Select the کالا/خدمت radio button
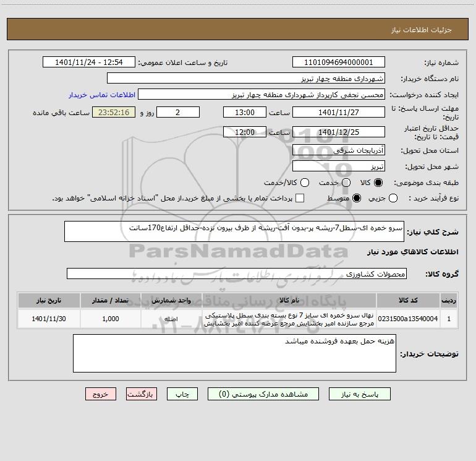The width and height of the screenshot is (476, 461). 305,183
